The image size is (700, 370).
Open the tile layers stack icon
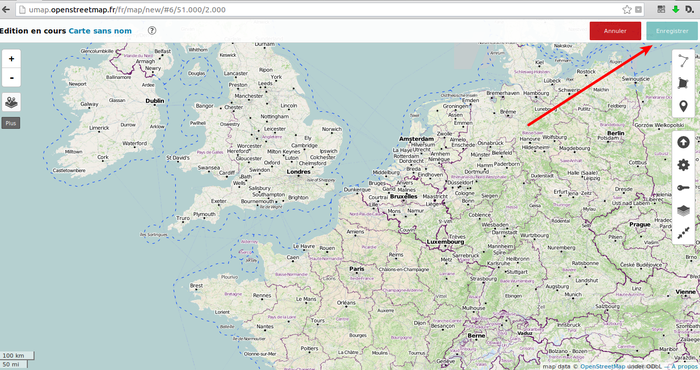[683, 210]
